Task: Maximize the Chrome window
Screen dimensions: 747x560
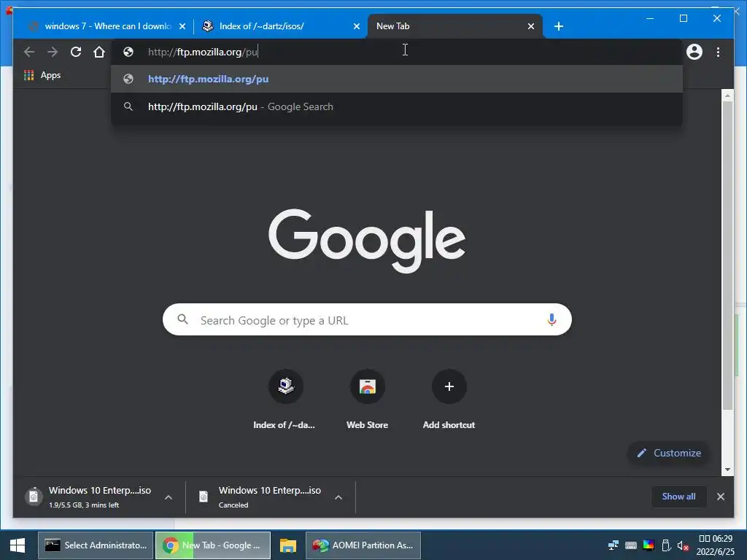Action: coord(683,18)
